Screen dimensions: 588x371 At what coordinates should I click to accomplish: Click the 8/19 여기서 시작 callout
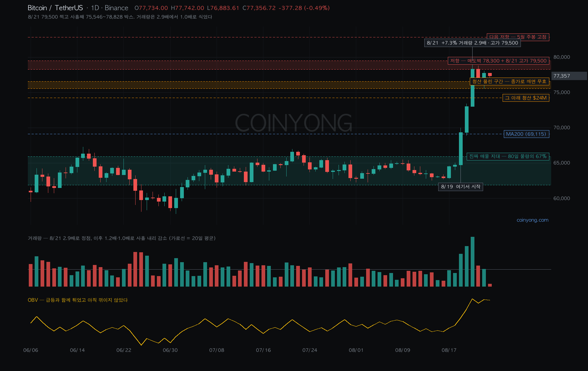point(460,187)
